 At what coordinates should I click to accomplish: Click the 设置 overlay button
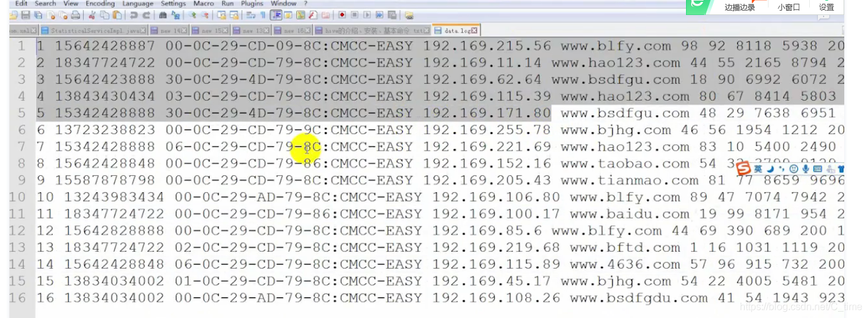pos(827,8)
